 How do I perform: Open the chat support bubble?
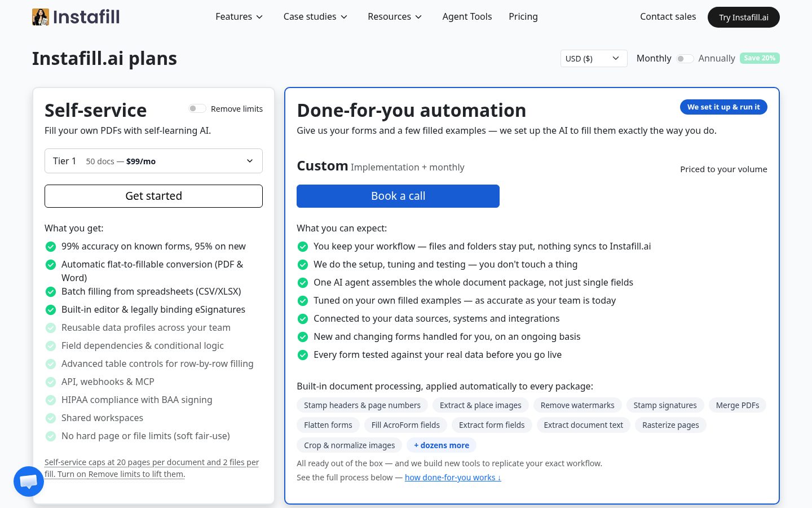tap(29, 481)
